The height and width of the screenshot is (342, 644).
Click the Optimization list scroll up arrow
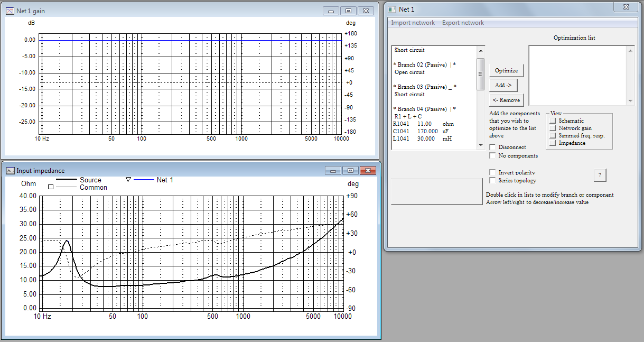point(630,50)
